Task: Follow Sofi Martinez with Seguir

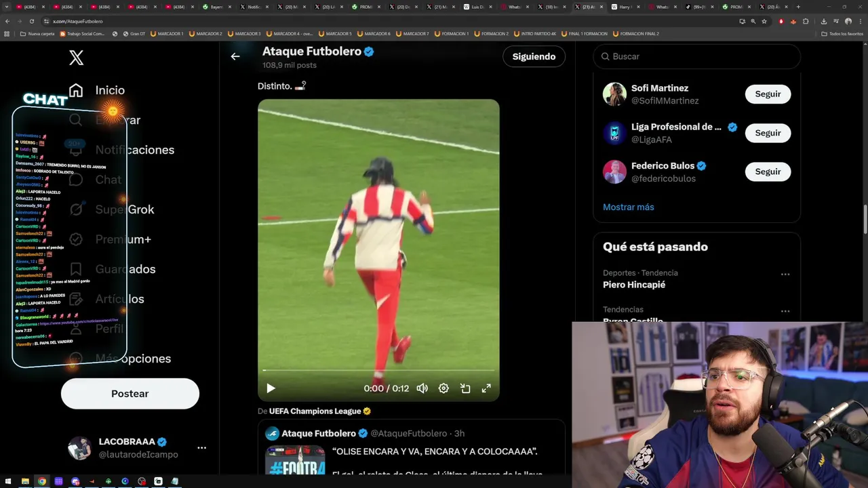Action: click(768, 94)
